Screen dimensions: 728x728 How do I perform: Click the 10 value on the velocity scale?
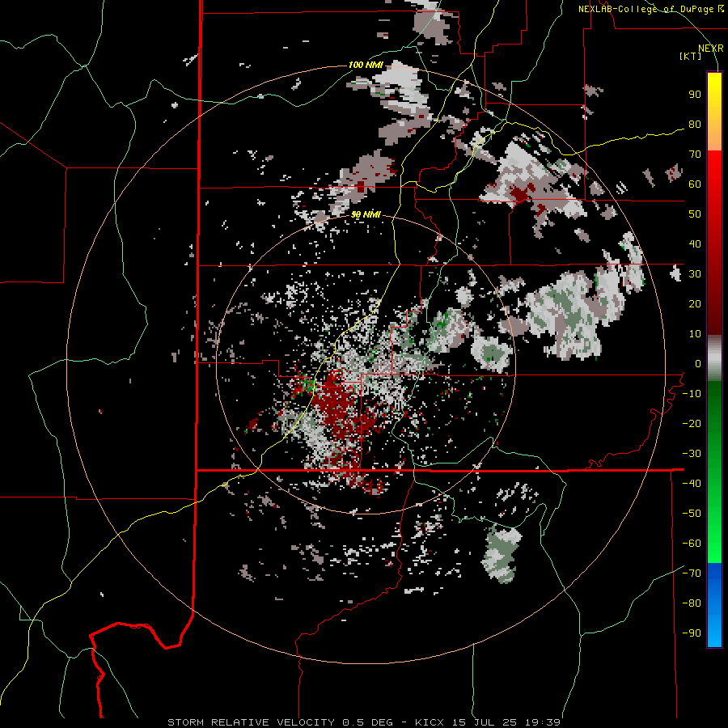(695, 334)
